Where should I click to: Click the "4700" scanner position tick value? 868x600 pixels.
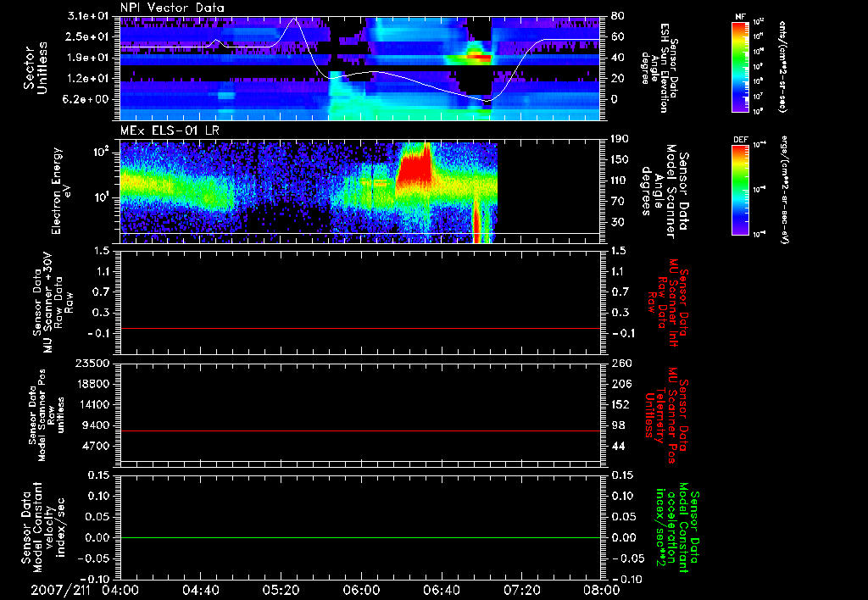point(95,446)
